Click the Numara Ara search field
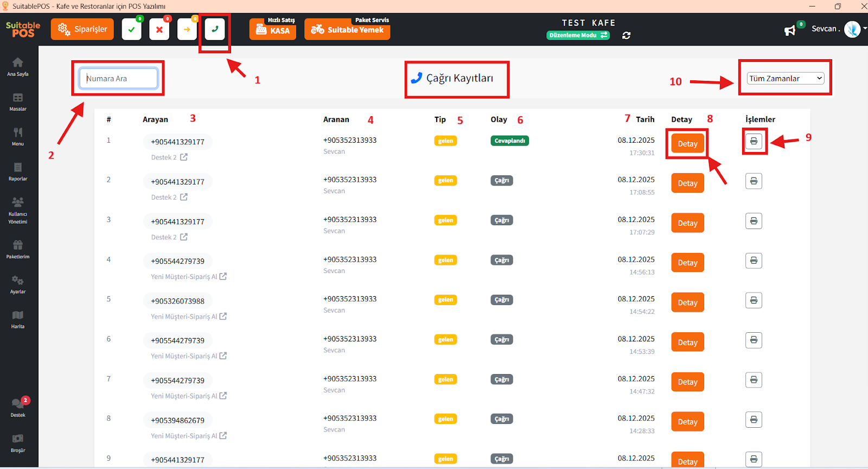 point(118,78)
